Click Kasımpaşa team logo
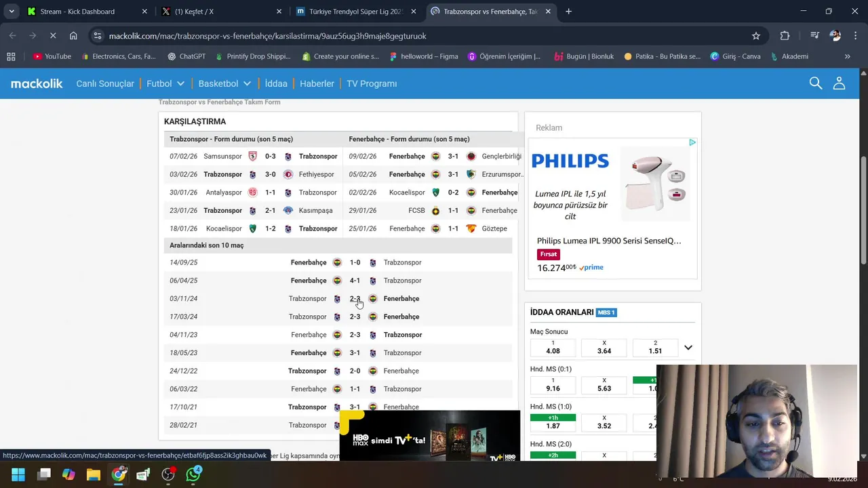Screen dimensions: 868x488 (288, 211)
